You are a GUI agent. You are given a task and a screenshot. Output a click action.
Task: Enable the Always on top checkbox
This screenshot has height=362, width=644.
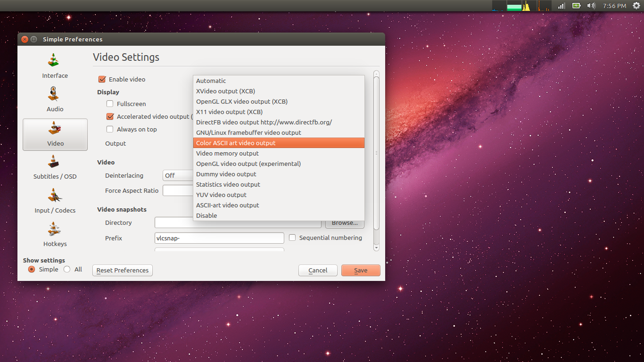[x=110, y=129]
